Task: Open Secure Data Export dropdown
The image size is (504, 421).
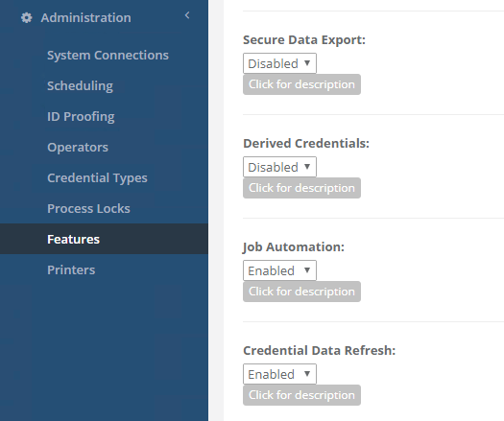Action: tap(279, 63)
